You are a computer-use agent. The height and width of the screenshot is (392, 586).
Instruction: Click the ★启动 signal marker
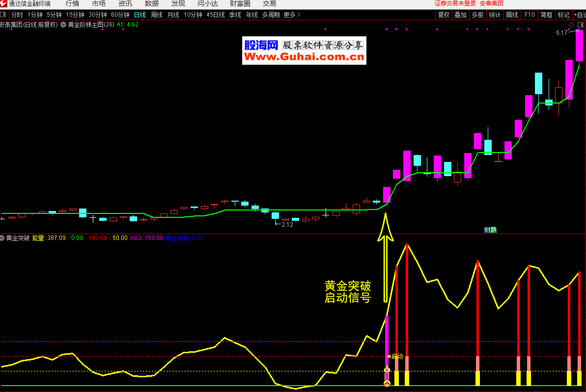point(395,357)
